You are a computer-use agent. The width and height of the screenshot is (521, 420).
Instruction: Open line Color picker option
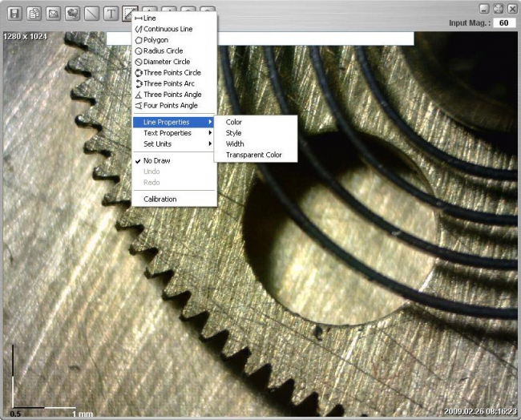coord(234,122)
